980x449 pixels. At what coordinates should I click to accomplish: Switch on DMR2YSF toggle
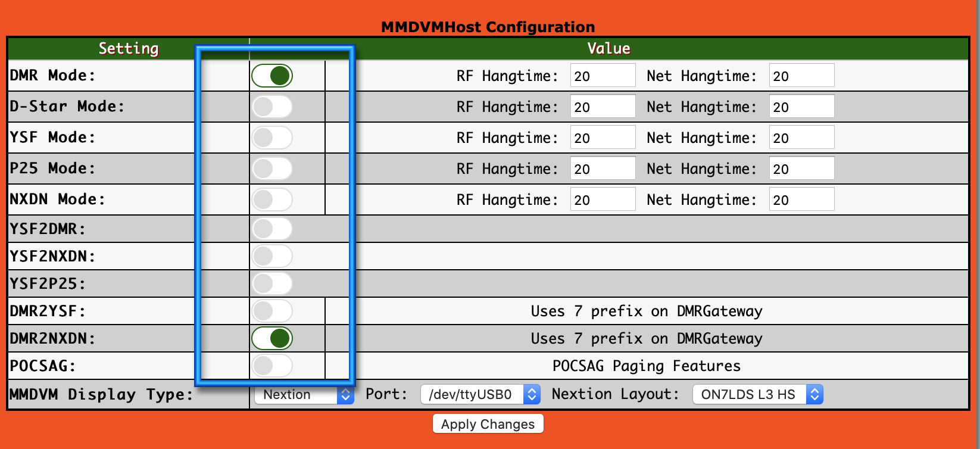click(x=272, y=311)
